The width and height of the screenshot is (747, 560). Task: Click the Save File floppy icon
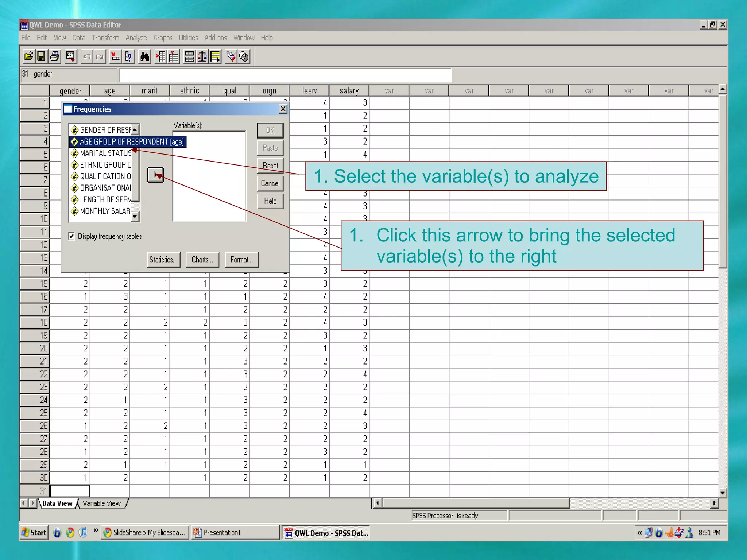pos(41,57)
